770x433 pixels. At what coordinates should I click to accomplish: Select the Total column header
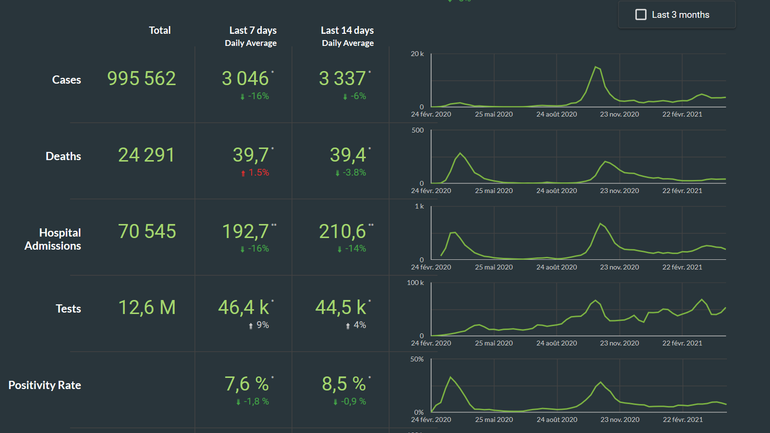[159, 31]
